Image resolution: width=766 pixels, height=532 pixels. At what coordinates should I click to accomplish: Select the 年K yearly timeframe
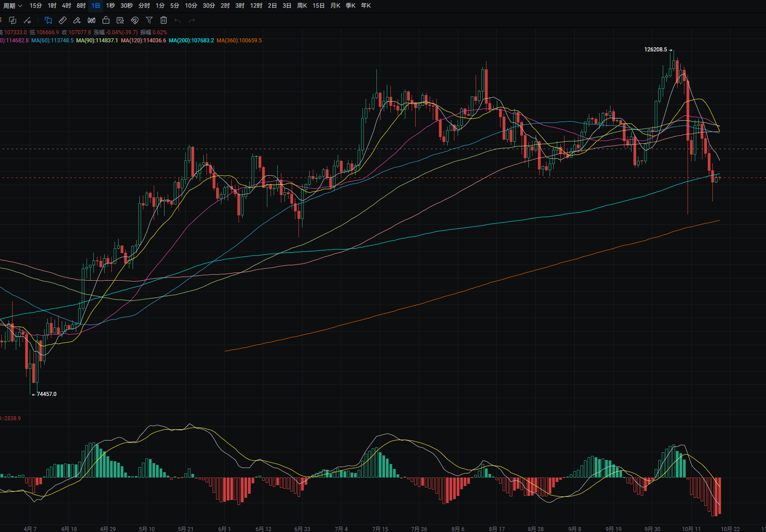point(366,6)
